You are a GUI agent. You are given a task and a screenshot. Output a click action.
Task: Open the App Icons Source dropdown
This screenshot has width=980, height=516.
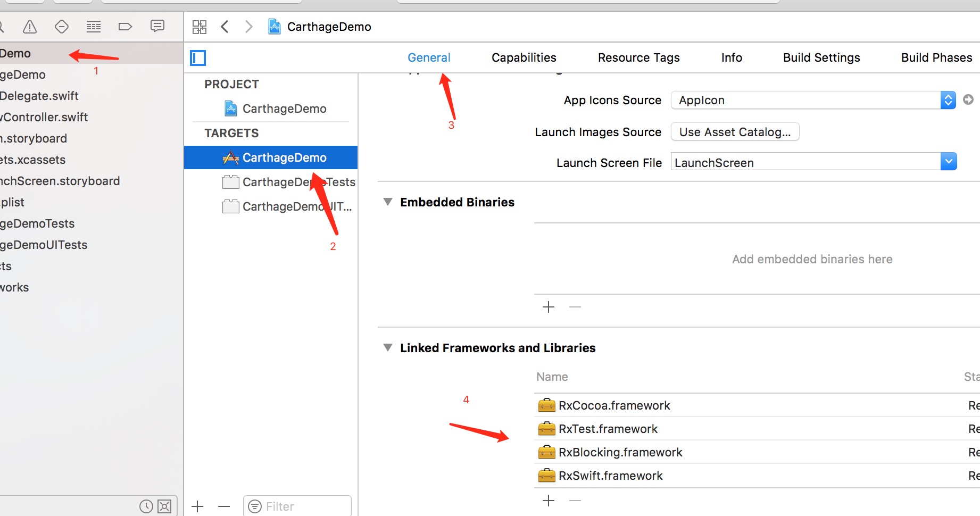[x=813, y=100]
